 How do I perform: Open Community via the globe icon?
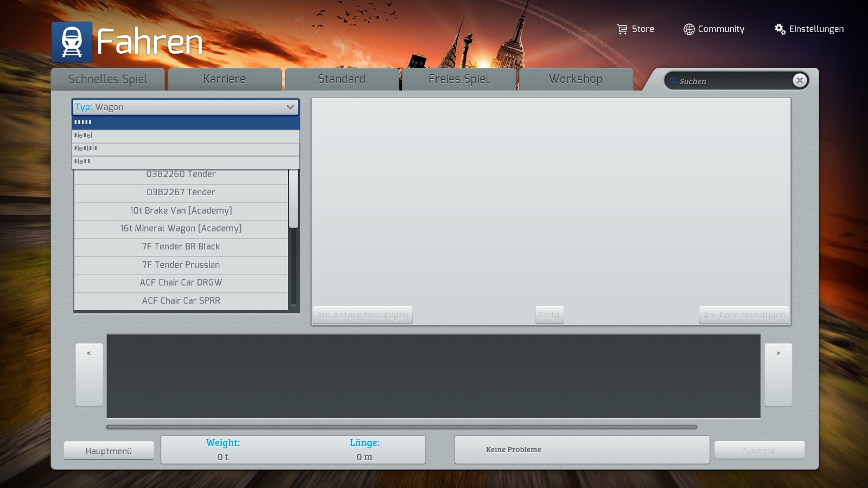pos(689,29)
